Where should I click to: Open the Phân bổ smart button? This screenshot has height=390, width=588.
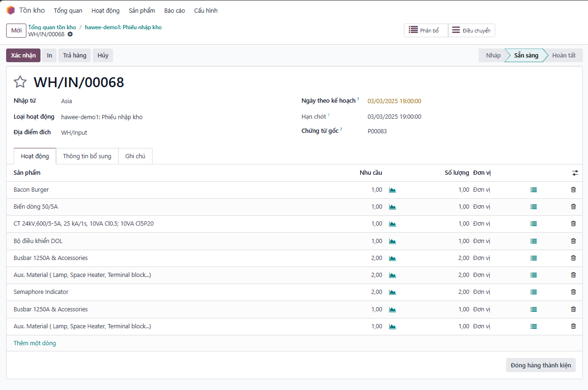point(426,31)
